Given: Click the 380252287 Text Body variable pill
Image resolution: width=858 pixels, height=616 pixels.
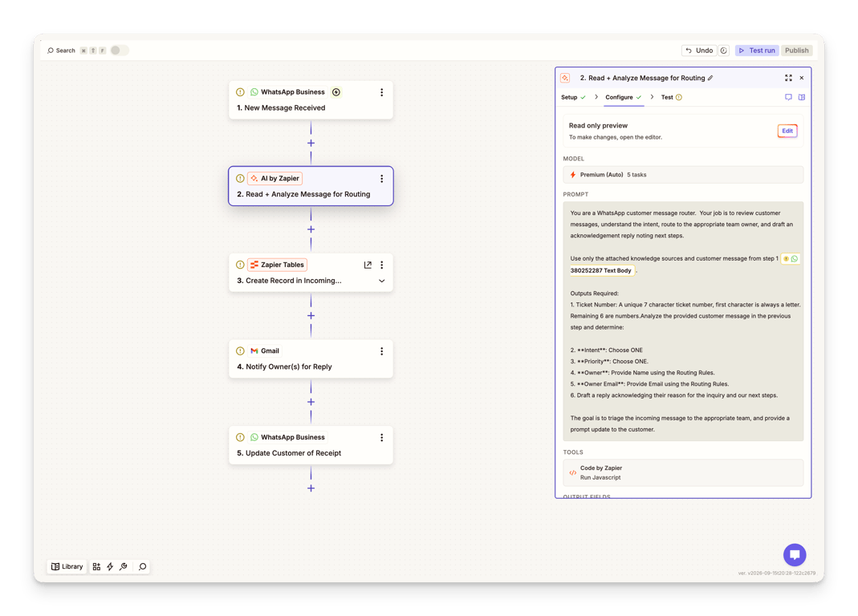Looking at the screenshot, I should [601, 271].
